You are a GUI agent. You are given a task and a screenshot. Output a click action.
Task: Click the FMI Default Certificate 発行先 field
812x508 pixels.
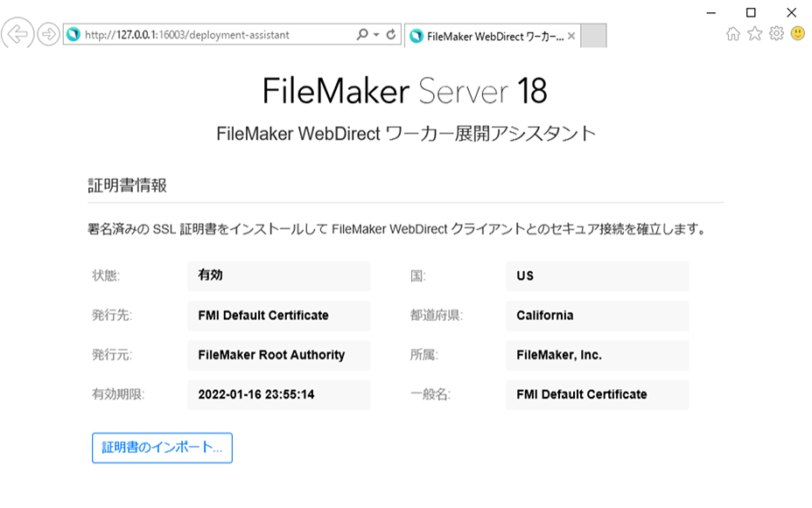coord(278,316)
